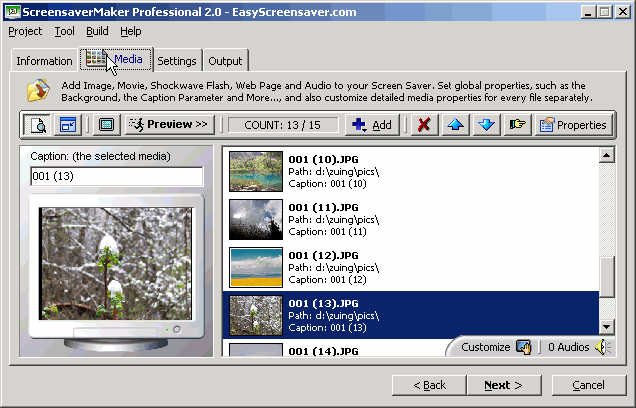This screenshot has width=636, height=408.
Task: Click the Caption input field
Action: (117, 176)
